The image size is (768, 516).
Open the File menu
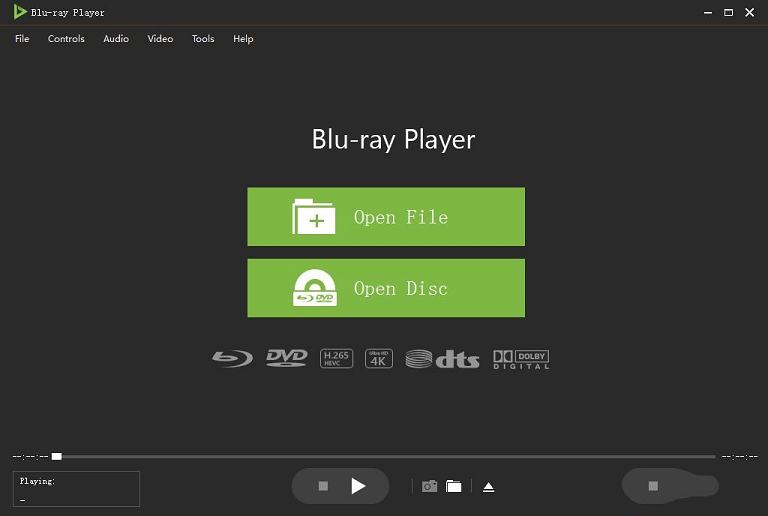point(22,39)
